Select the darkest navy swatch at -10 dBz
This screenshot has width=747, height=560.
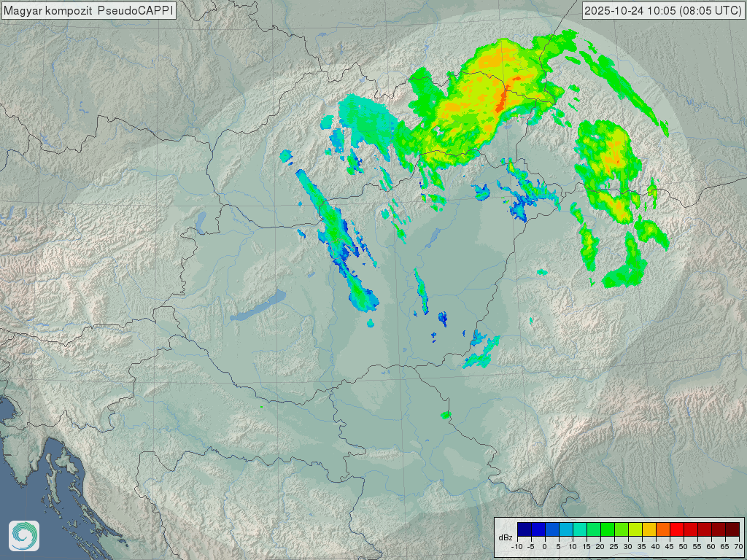point(524,529)
